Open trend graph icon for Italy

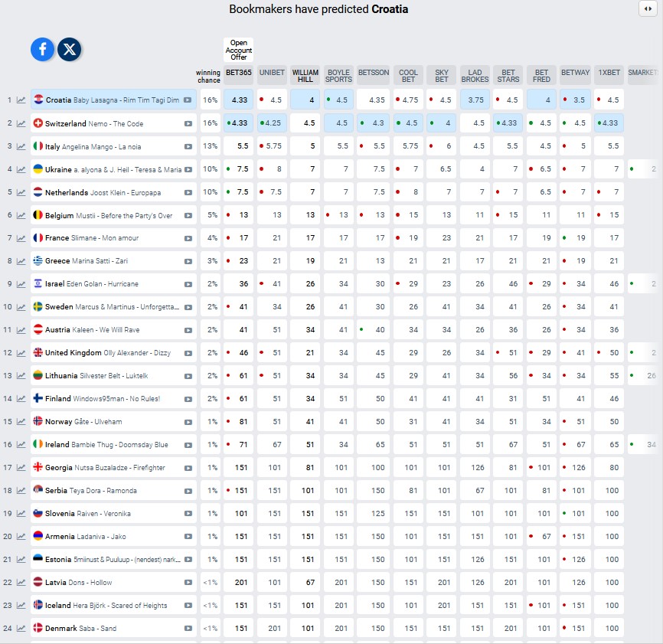21,146
